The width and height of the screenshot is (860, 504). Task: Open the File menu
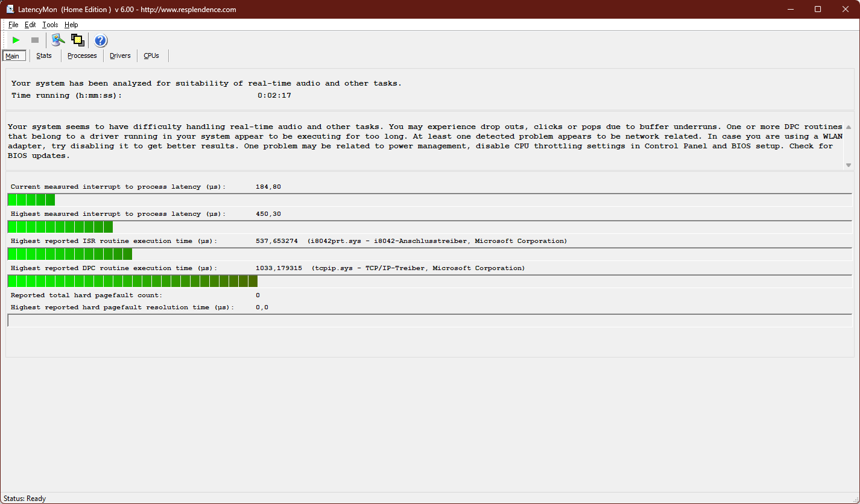13,25
